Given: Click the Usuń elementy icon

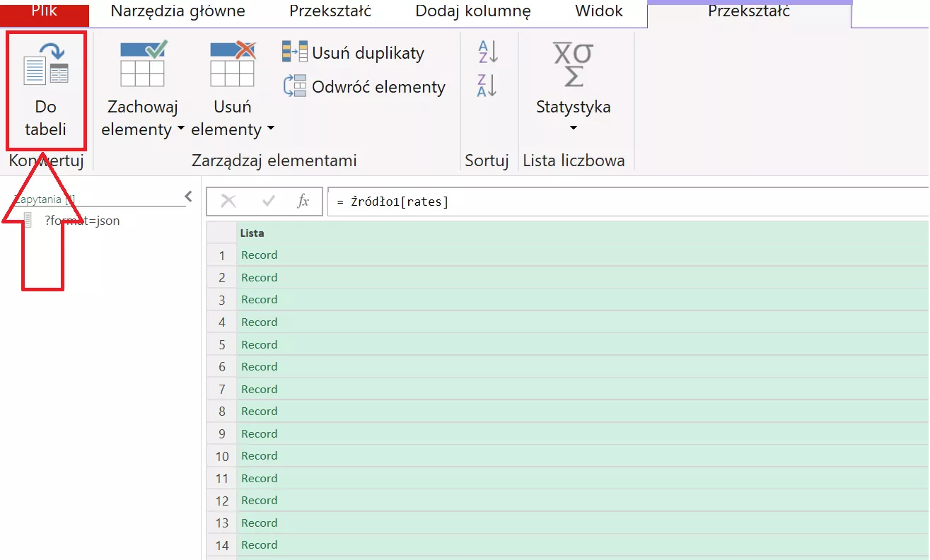Looking at the screenshot, I should [x=233, y=64].
